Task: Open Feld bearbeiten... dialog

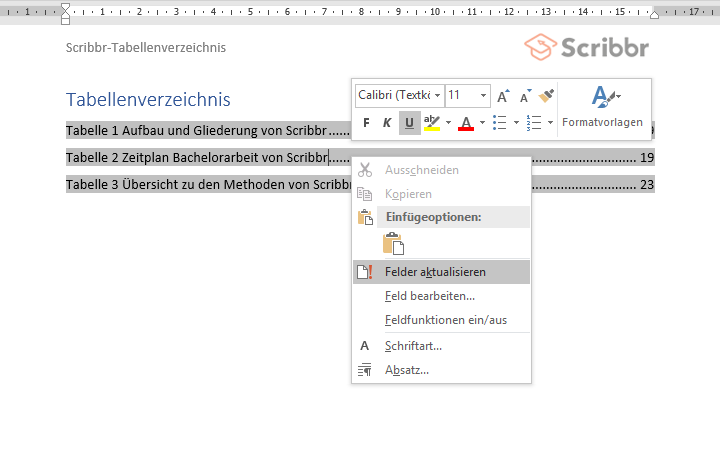Action: pyautogui.click(x=441, y=296)
